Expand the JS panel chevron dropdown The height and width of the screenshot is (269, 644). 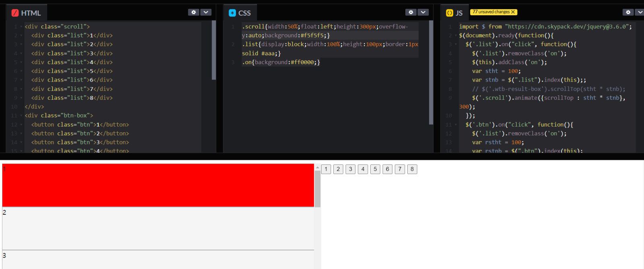coord(640,12)
